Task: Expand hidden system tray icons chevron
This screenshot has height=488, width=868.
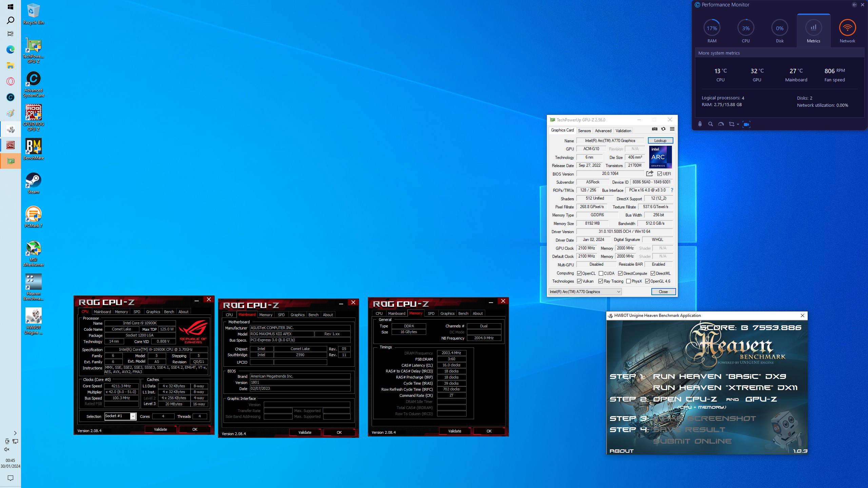Action: [x=15, y=433]
